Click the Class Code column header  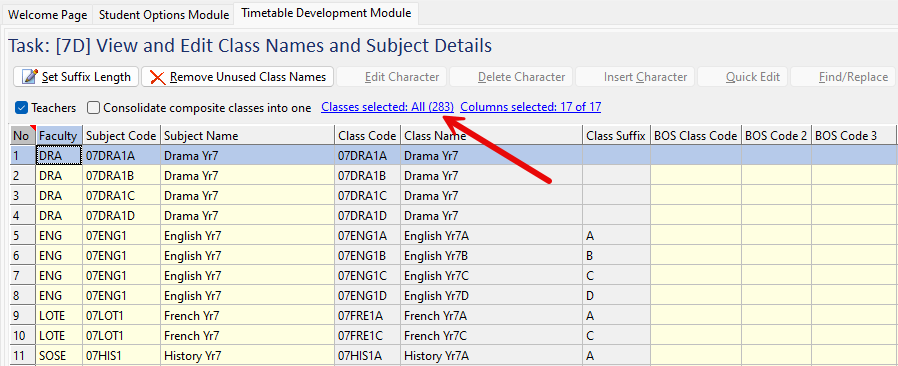(368, 136)
